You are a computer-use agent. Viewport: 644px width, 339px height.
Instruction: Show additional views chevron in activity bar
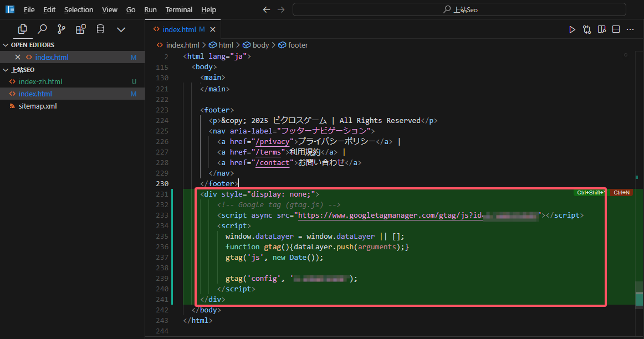coord(121,29)
